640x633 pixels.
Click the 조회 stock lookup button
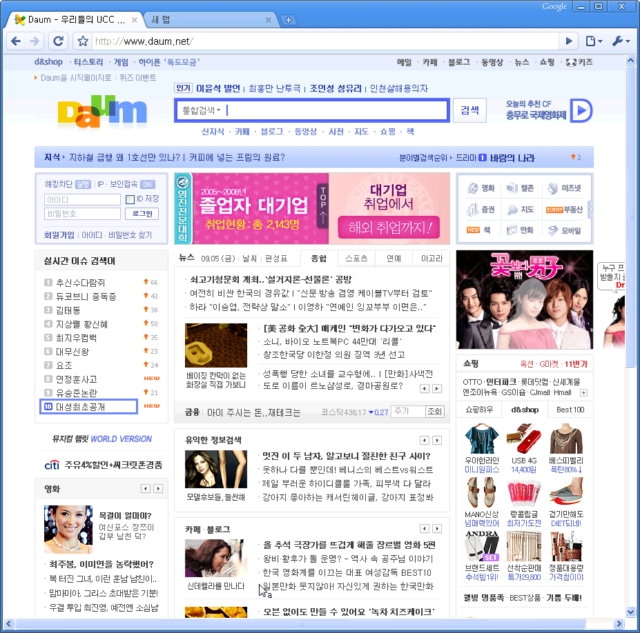[434, 411]
